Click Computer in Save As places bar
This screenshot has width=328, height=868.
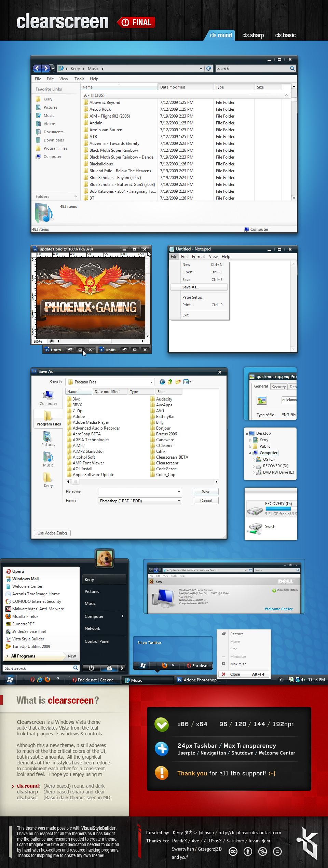tap(48, 398)
